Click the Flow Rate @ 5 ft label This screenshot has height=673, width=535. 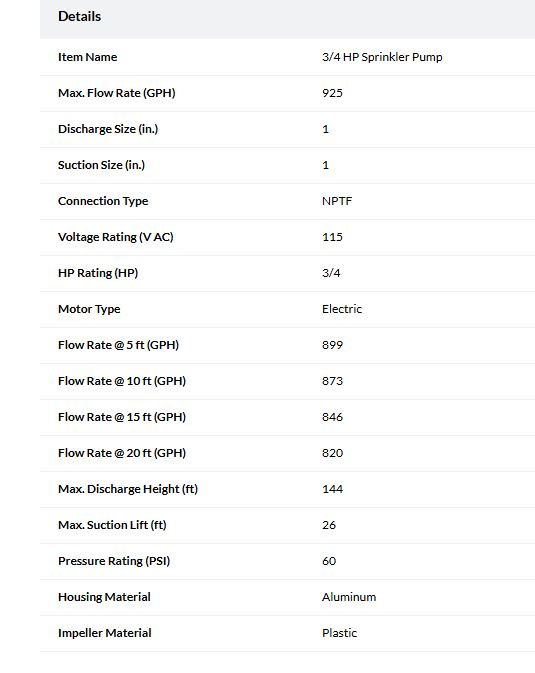tap(119, 345)
